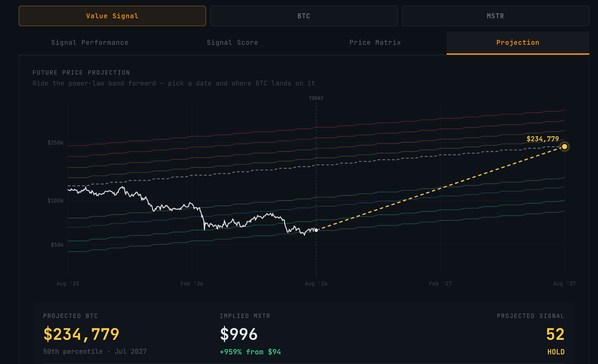Click the green +959% from $94 text
Viewport: 598px width, 364px height.
coord(250,352)
